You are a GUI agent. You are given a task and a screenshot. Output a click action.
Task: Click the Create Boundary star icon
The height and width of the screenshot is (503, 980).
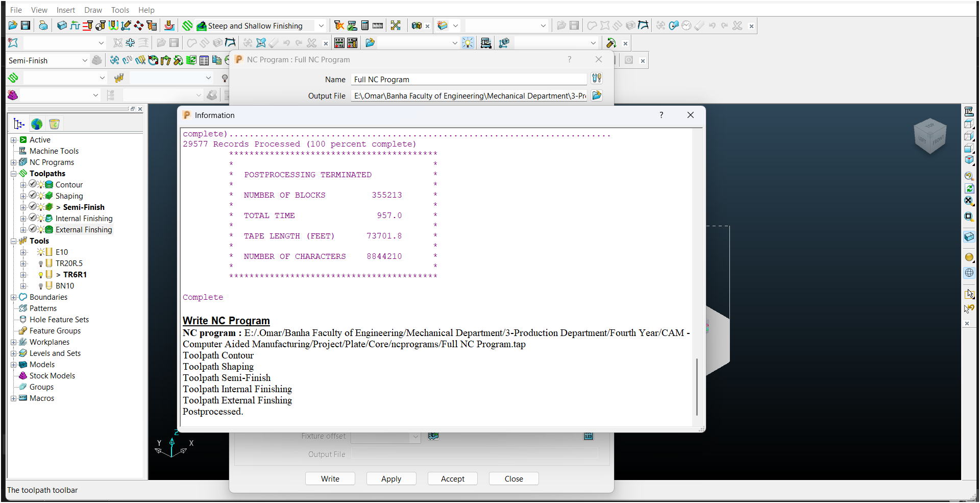[13, 43]
